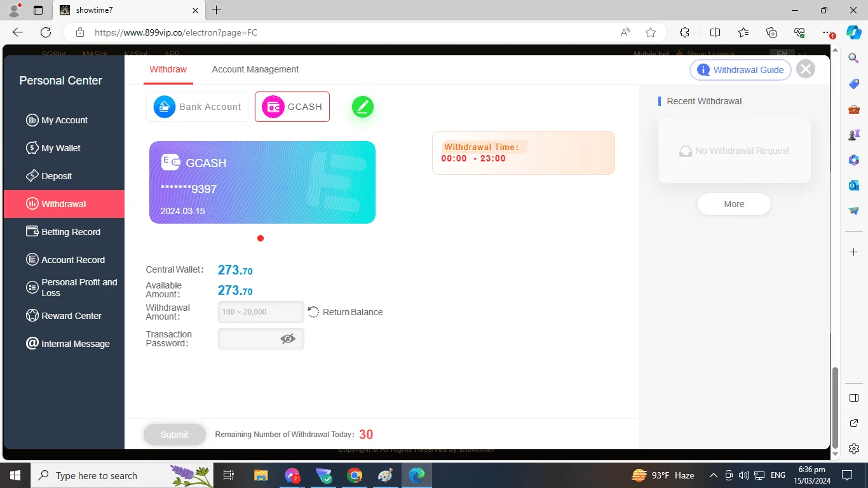Click the Read aloud icon in address bar

pyautogui.click(x=626, y=32)
